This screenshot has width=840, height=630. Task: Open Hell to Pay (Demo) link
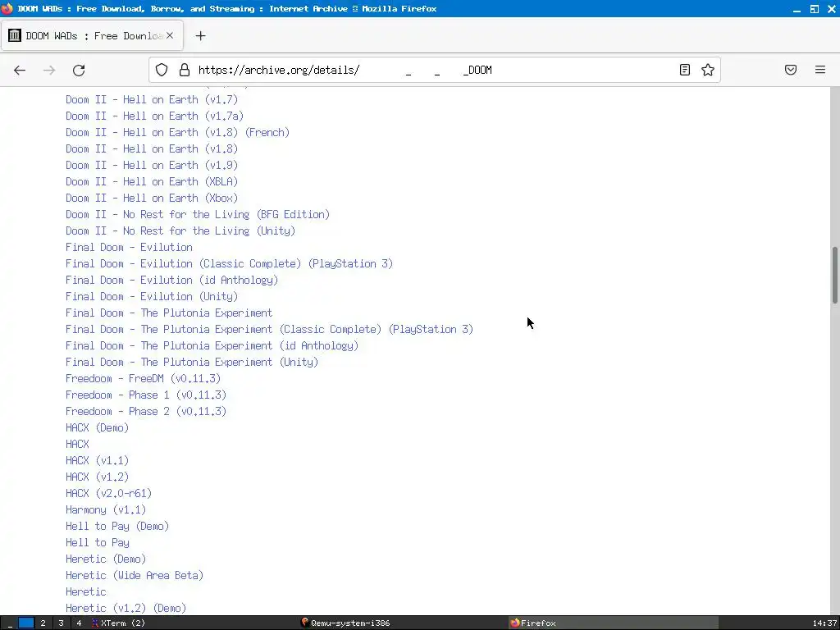point(117,527)
